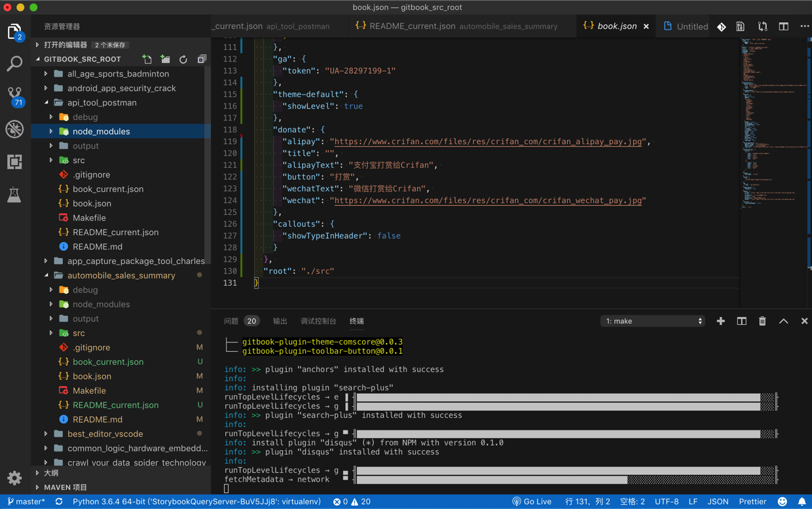Open the Manage gear settings icon
812x509 pixels.
pyautogui.click(x=14, y=478)
